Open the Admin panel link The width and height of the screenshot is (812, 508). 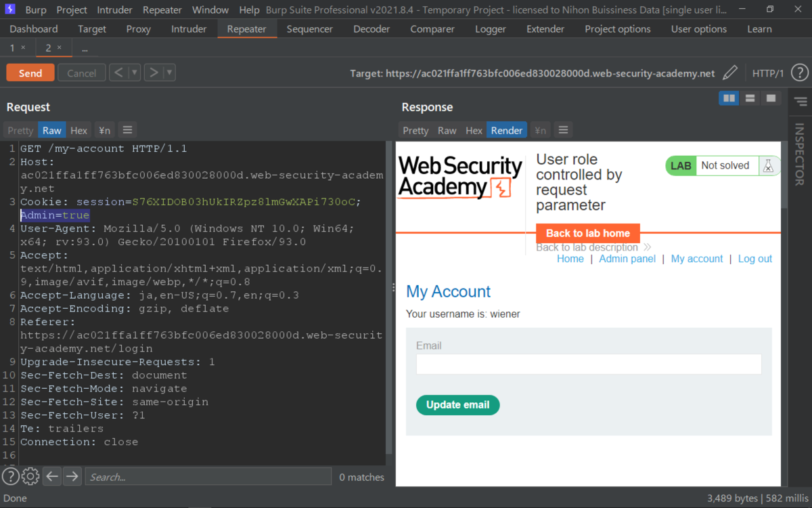coord(627,259)
